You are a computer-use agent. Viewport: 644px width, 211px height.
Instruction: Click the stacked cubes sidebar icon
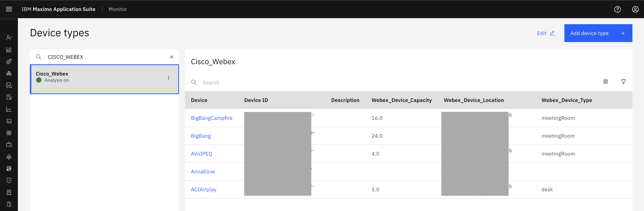9,73
